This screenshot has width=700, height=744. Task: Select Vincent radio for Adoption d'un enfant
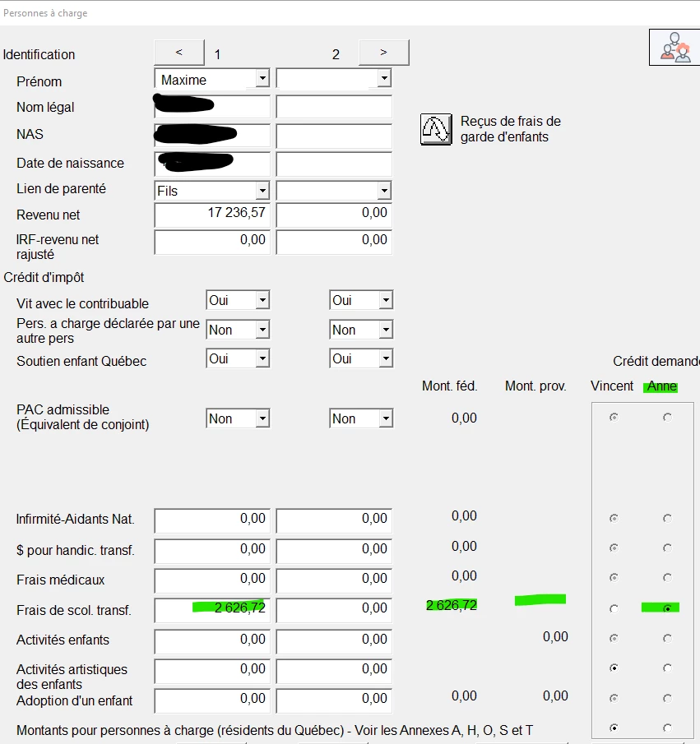614,698
